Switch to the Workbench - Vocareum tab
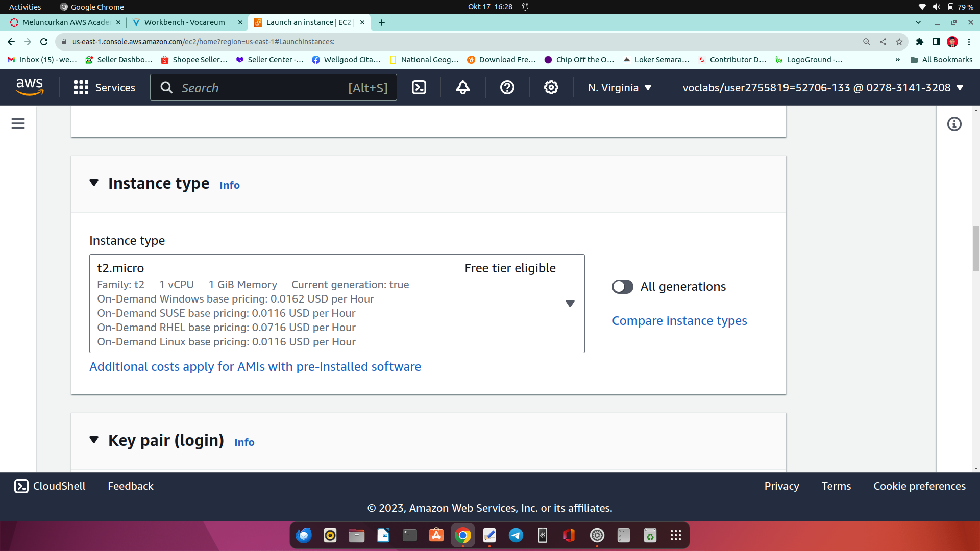Image resolution: width=980 pixels, height=551 pixels. click(x=184, y=22)
